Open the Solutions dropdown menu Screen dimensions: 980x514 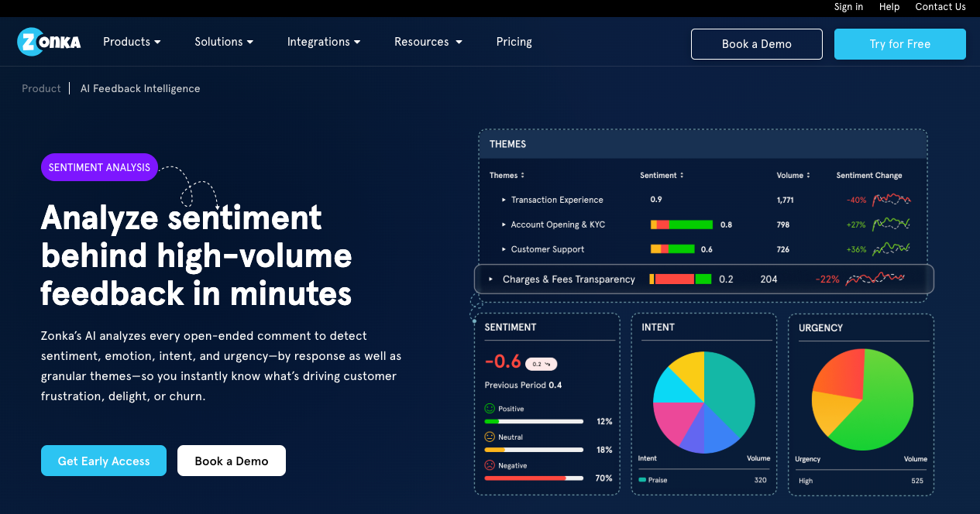pos(224,42)
